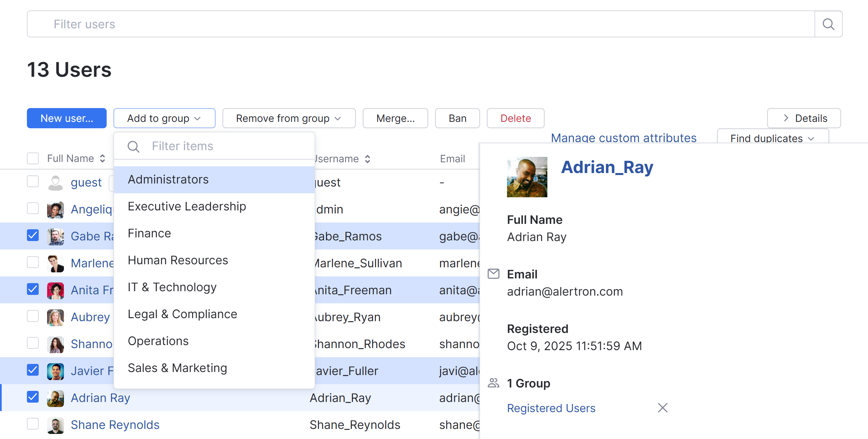Click Gabe Ramos's avatar thumbnail
868x439 pixels.
point(55,236)
